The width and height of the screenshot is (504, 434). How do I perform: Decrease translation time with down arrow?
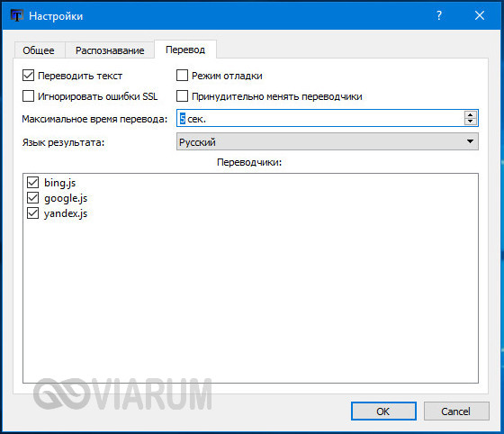470,122
